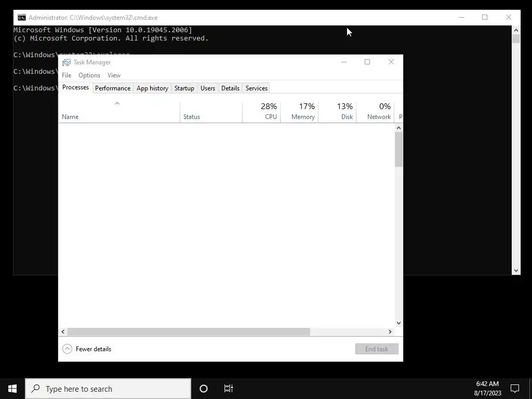Collapse Task Manager with Fewer details
This screenshot has height=399, width=532.
click(87, 349)
